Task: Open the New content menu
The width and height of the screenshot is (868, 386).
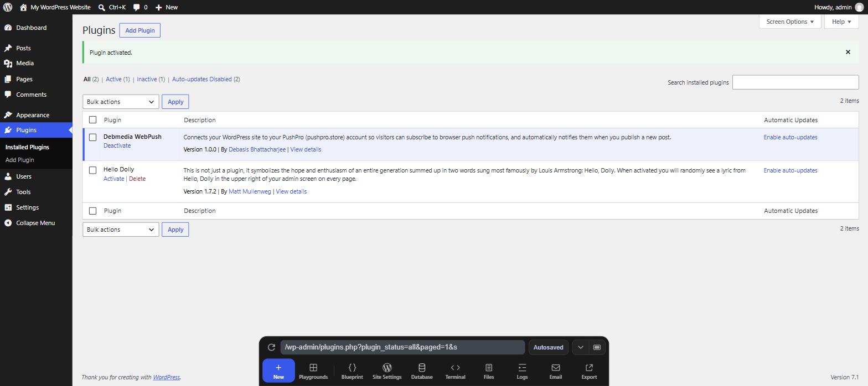Action: tap(166, 7)
